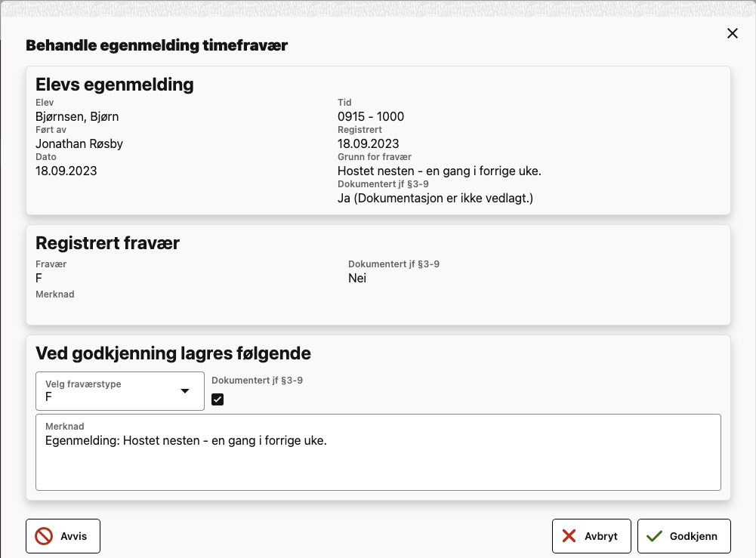Cancel the action via Avbryt

(591, 535)
